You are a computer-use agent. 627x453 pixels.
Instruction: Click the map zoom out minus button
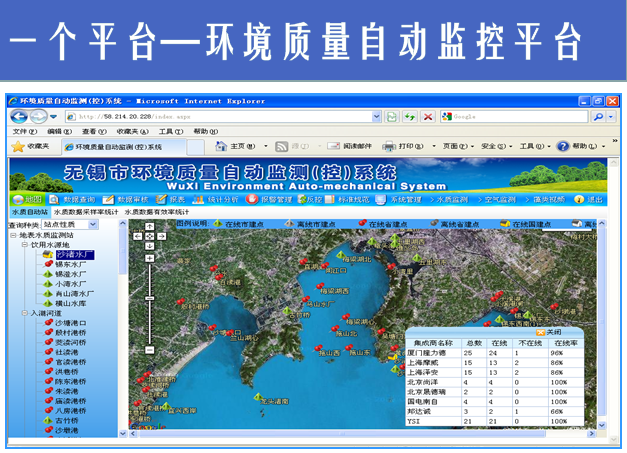(149, 350)
